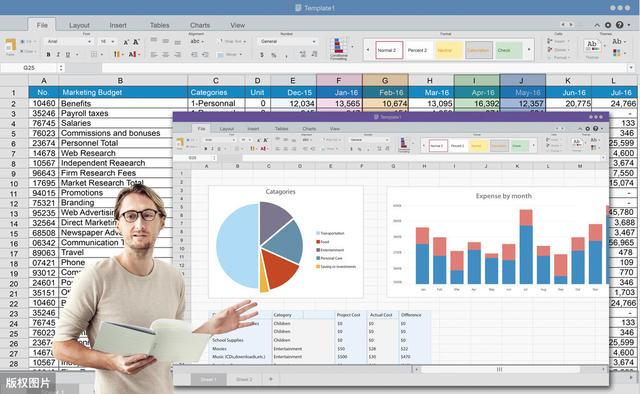The height and width of the screenshot is (394, 640).
Task: Show more cell styles with right arrow
Action: pos(529,50)
